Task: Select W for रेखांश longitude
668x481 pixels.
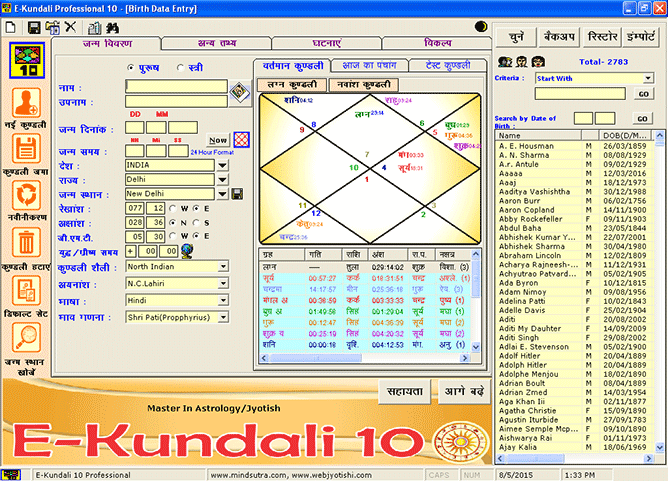Action: click(173, 209)
